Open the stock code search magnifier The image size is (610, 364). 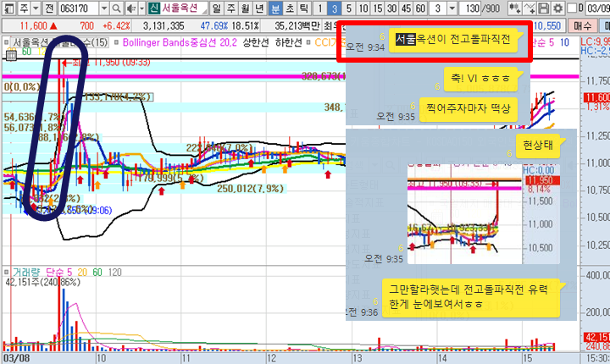(115, 8)
